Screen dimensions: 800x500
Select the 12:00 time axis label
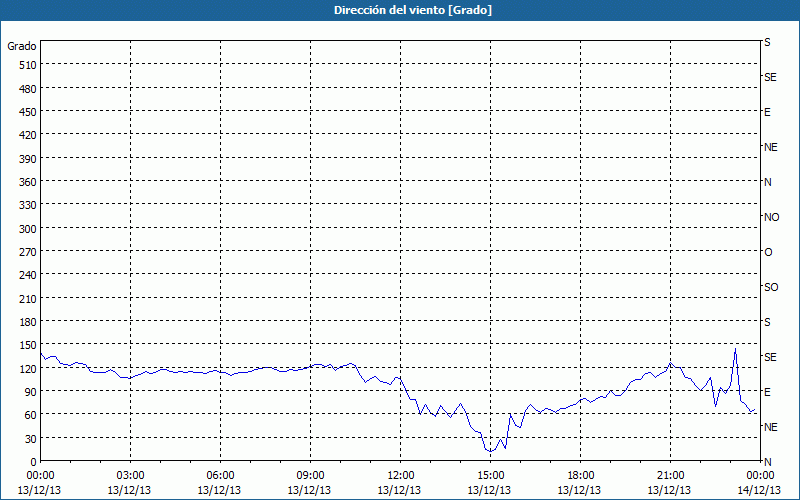401,476
